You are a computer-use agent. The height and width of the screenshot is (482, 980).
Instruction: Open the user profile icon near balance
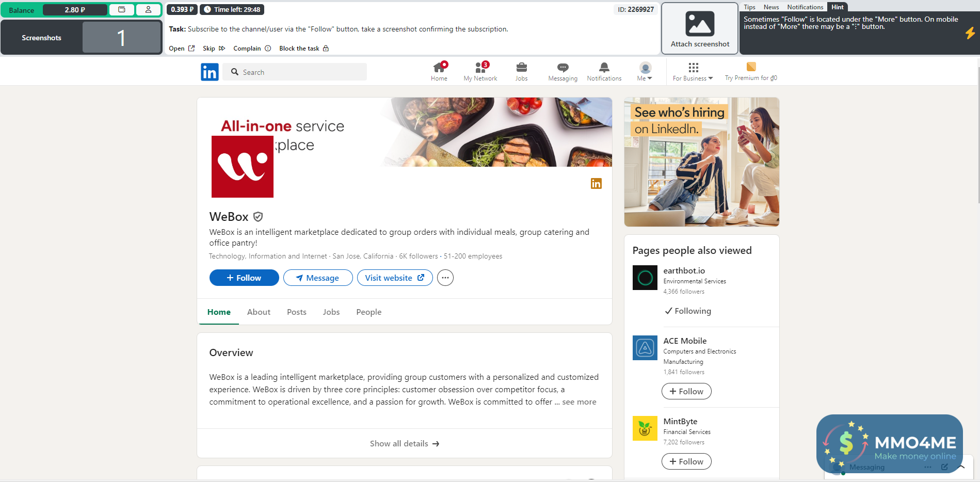click(x=149, y=10)
